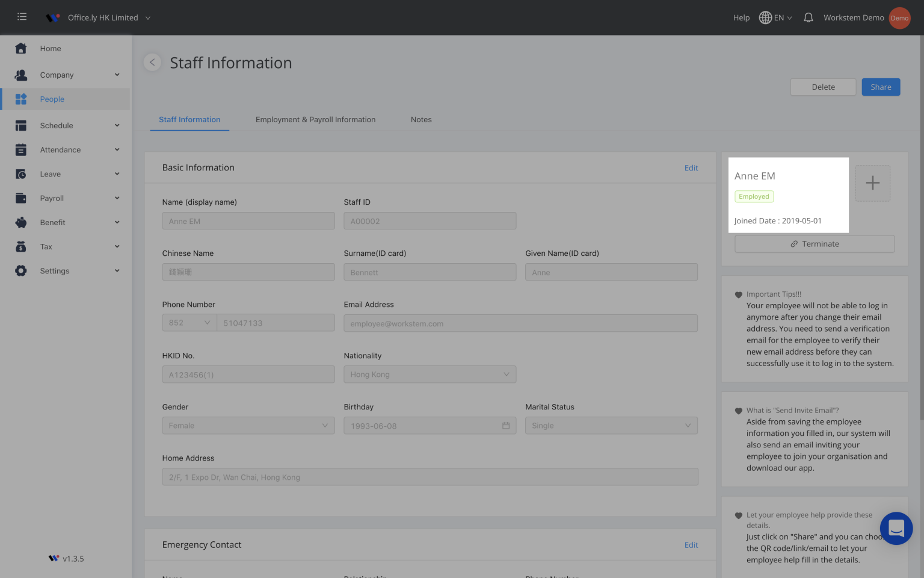Open the Intercom chat bubble
Screen dimensions: 924x578
(x=896, y=528)
